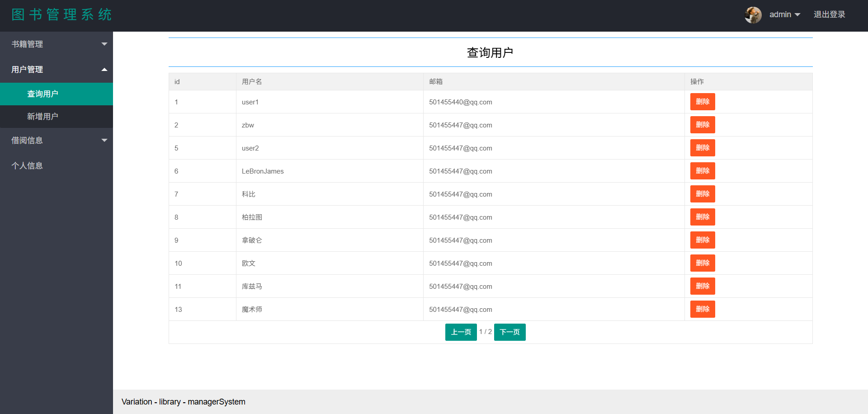
Task: Delete user 魔术师
Action: click(703, 309)
